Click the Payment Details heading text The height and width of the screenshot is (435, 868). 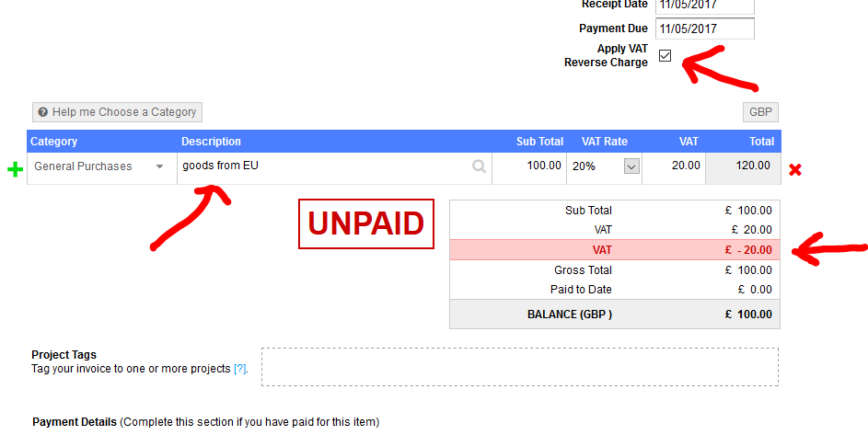coord(75,422)
